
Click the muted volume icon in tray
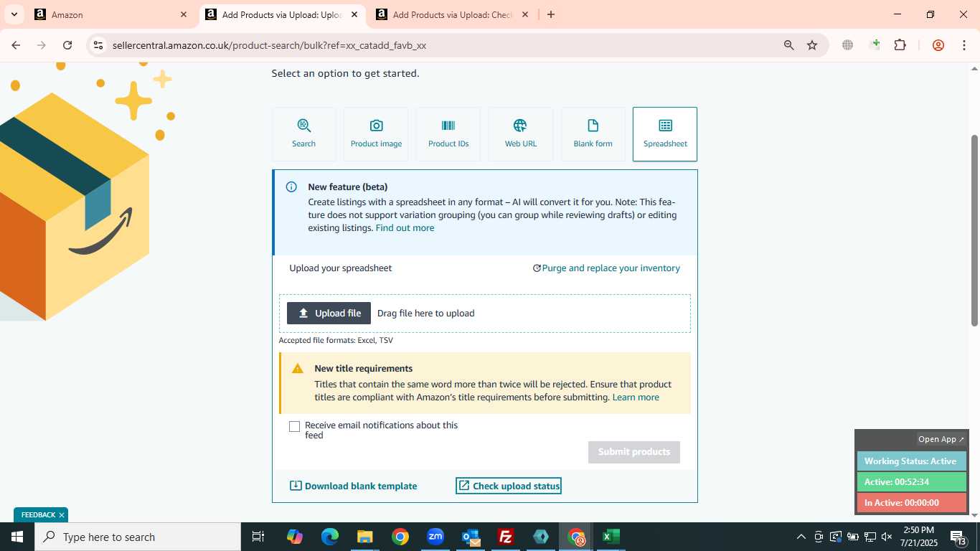click(887, 537)
